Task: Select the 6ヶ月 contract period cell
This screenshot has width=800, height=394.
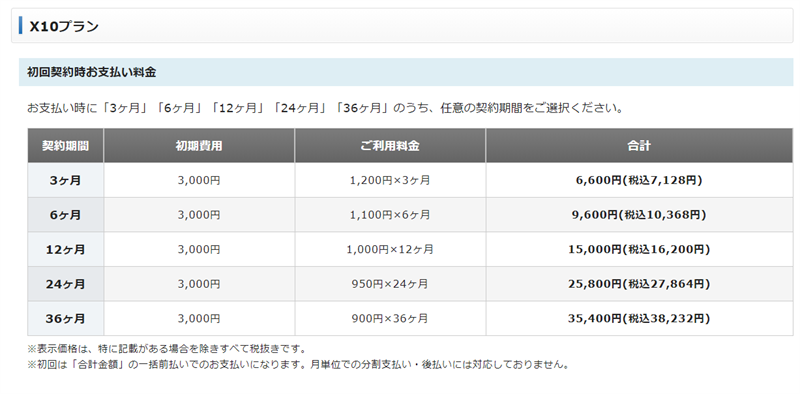Action: (x=65, y=215)
